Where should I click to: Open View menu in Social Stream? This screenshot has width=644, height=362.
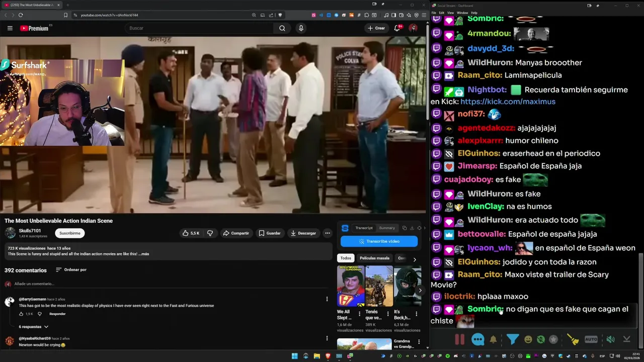pyautogui.click(x=451, y=13)
